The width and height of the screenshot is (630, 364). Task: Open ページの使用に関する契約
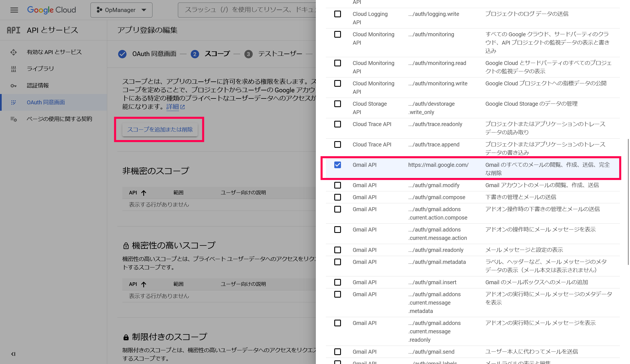pos(59,119)
